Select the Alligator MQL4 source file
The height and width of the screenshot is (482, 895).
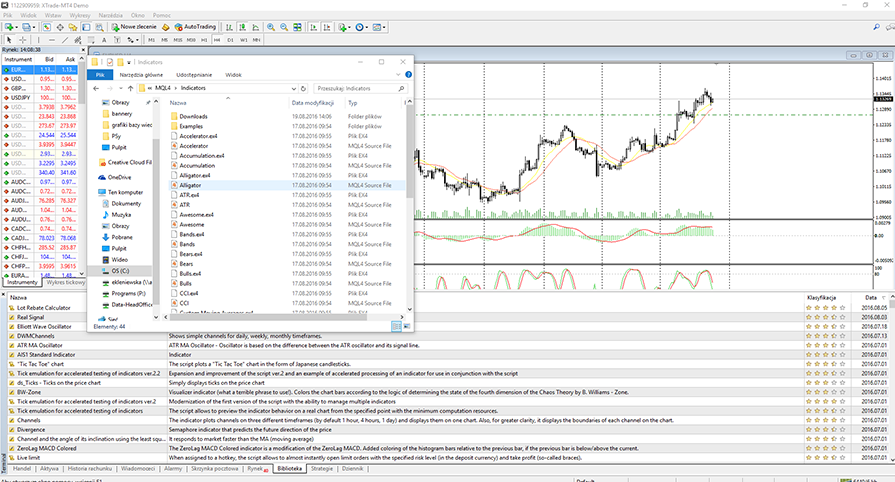point(191,186)
